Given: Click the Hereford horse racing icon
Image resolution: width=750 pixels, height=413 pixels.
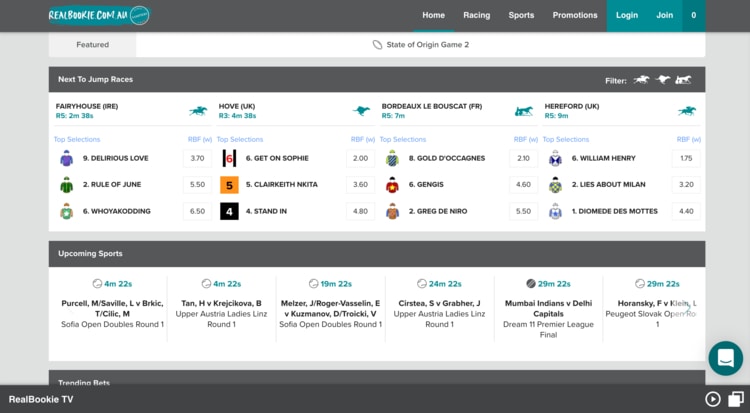Looking at the screenshot, I should click(687, 111).
